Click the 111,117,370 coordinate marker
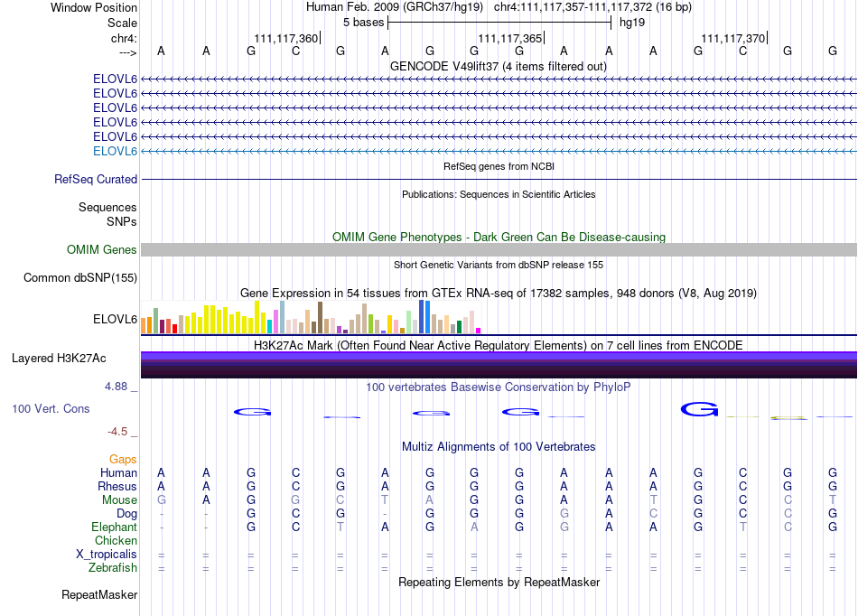The width and height of the screenshot is (858, 616). [733, 38]
